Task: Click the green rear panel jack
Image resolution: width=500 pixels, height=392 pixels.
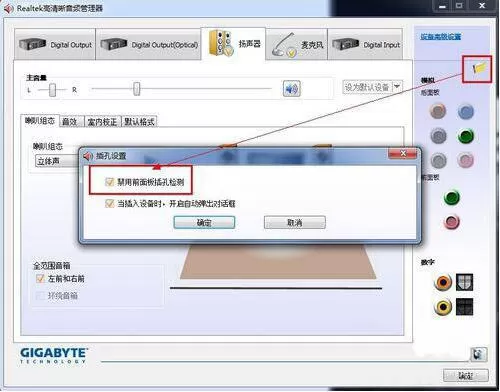Action: (466, 136)
